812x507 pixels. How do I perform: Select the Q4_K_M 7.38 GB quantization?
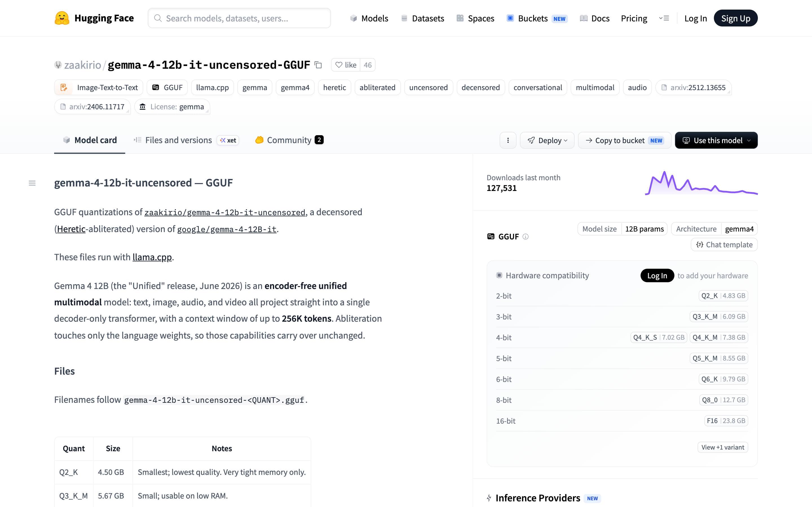click(x=719, y=337)
